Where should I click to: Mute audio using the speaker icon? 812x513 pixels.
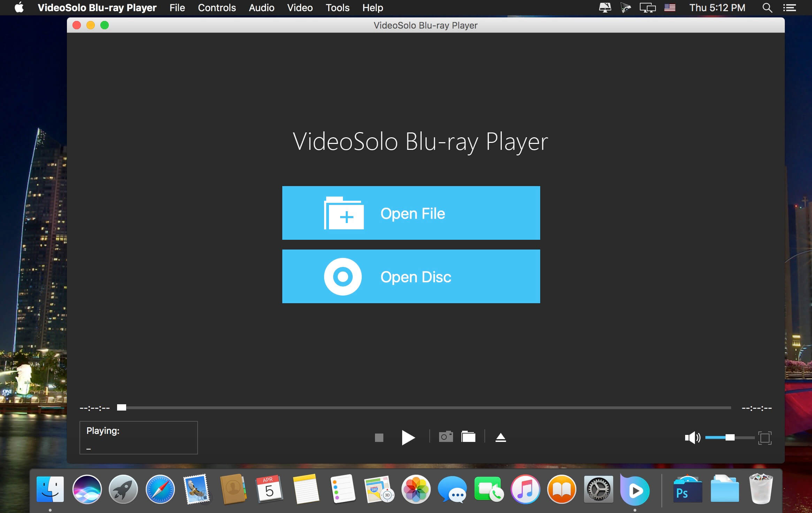(x=692, y=437)
